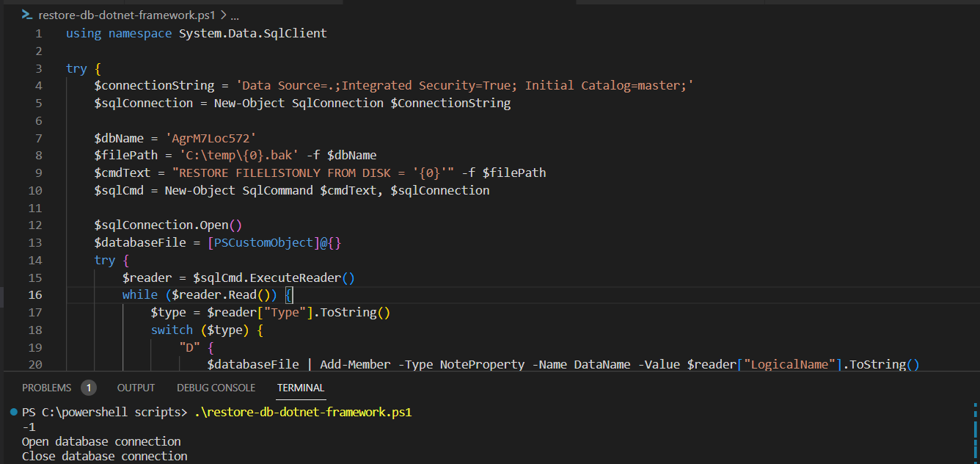Click line number 16 in gutter
Viewport: 980px width, 464px height.
[x=35, y=294]
